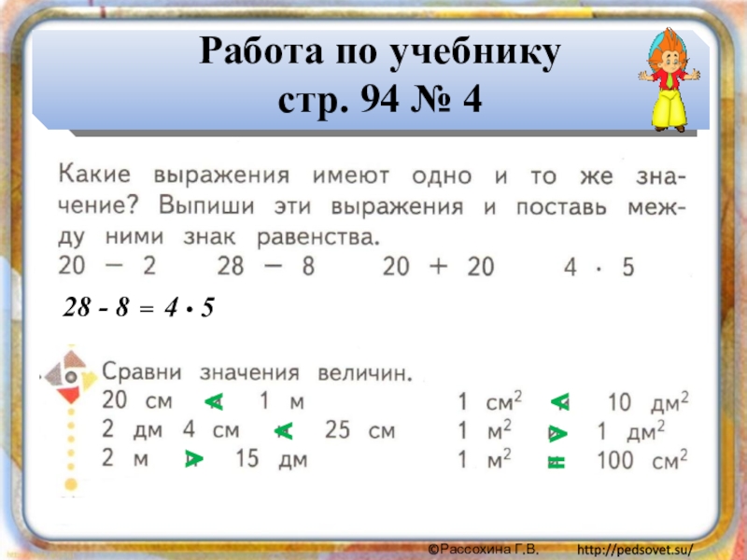Click the value 2 дм 4 см
747x560 pixels.
(x=171, y=430)
